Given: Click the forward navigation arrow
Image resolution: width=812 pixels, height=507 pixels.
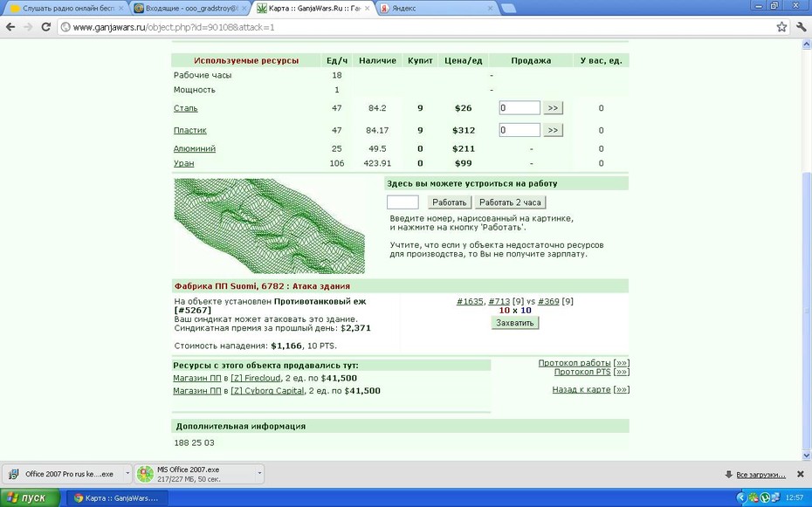Looking at the screenshot, I should (x=28, y=27).
